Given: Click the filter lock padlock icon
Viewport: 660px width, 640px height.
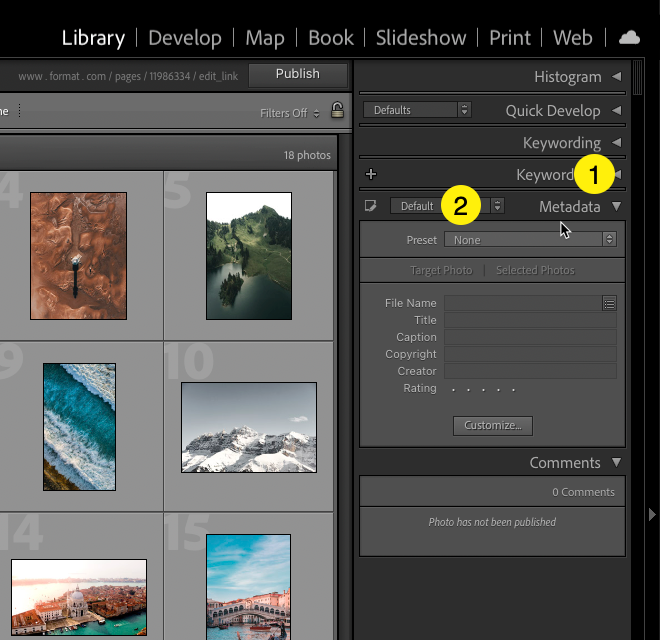Looking at the screenshot, I should click(337, 112).
